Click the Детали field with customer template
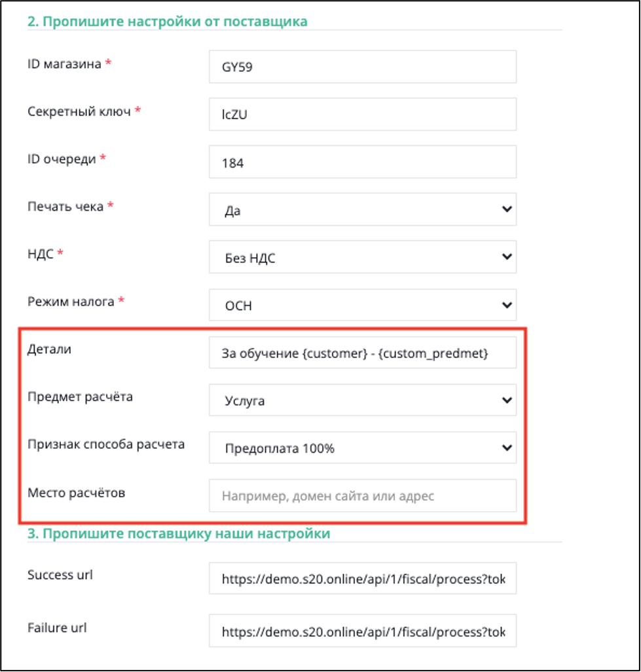 tap(363, 353)
